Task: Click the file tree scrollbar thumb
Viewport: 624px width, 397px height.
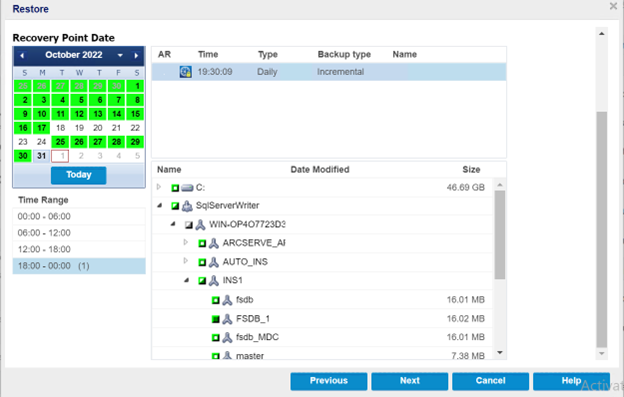Action: point(500,235)
